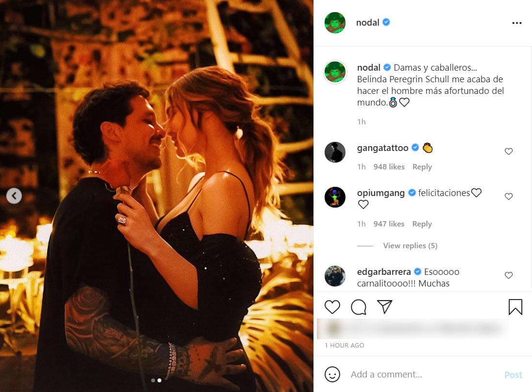Screen dimensions: 532x392
Task: Open the emoji picker in the comment box
Action: coord(332,374)
